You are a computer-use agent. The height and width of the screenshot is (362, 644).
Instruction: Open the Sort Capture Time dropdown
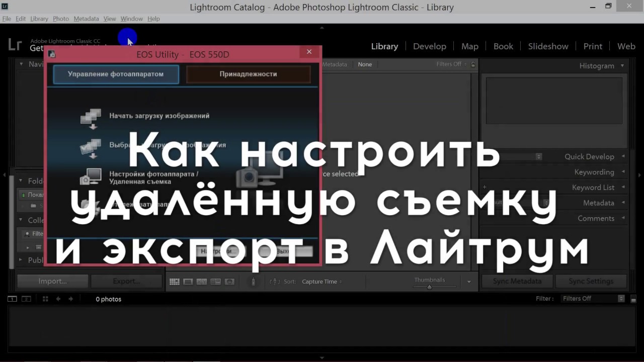pyautogui.click(x=322, y=282)
